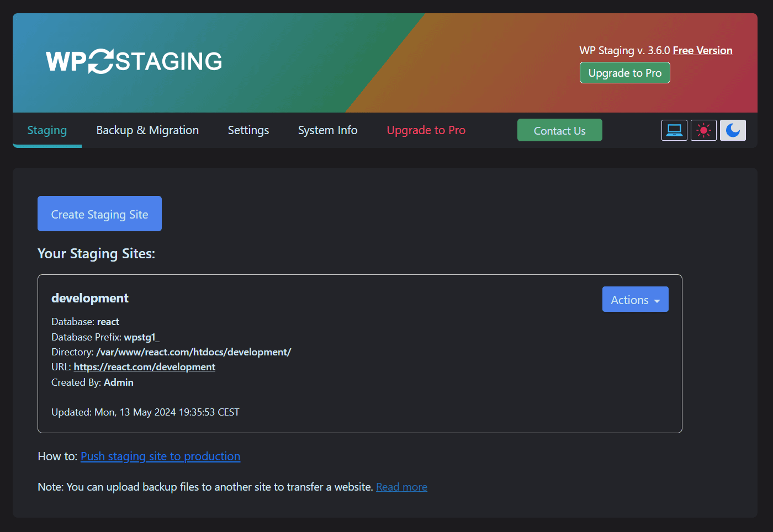
Task: Click Your Staging Sites heading
Action: (97, 253)
